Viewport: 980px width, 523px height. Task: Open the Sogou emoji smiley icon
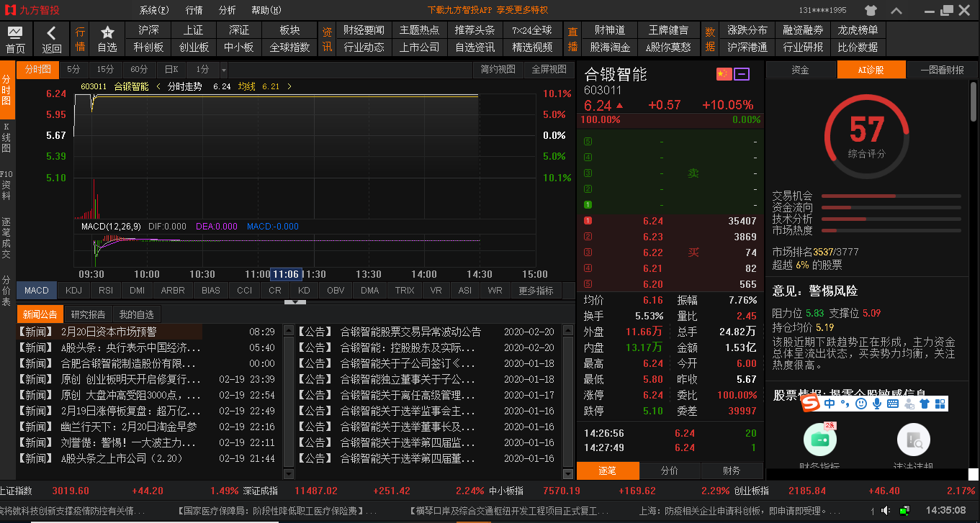tap(861, 404)
